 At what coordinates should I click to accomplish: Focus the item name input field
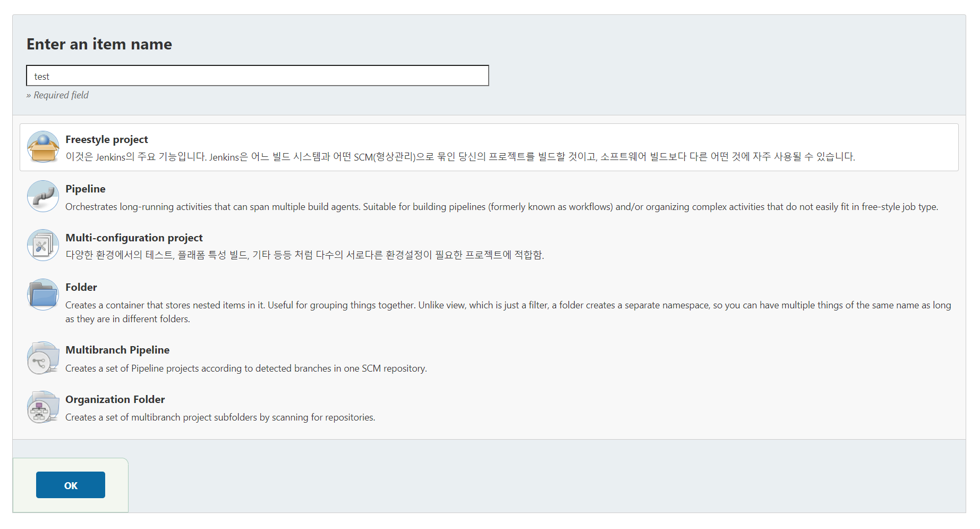click(258, 75)
